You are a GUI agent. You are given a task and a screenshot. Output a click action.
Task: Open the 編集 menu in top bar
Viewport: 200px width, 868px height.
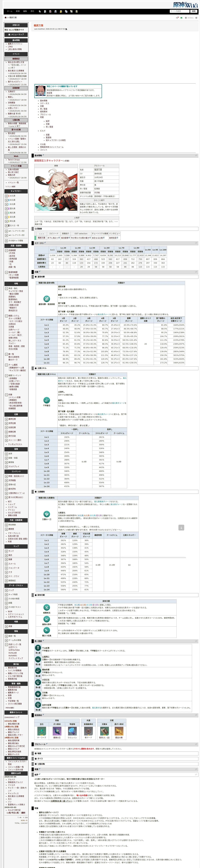25,11
